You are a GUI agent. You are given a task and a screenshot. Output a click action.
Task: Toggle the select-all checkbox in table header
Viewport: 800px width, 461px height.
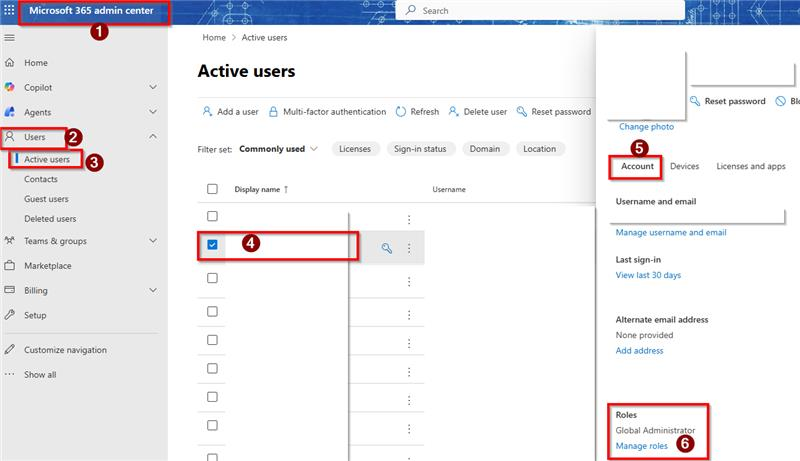(x=212, y=189)
